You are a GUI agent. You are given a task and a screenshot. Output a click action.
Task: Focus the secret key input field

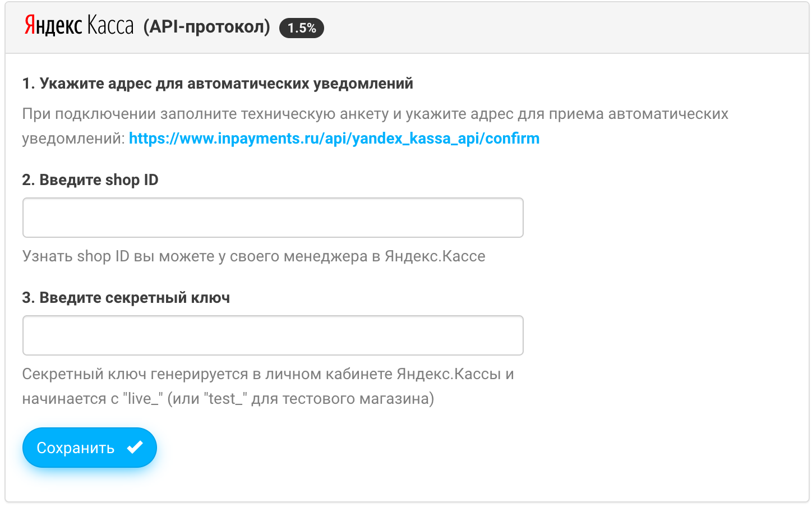coord(273,335)
